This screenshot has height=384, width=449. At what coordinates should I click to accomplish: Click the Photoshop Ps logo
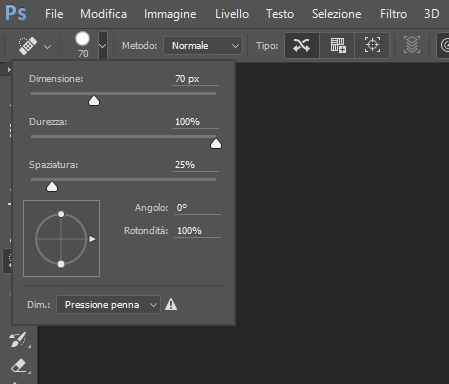16,13
